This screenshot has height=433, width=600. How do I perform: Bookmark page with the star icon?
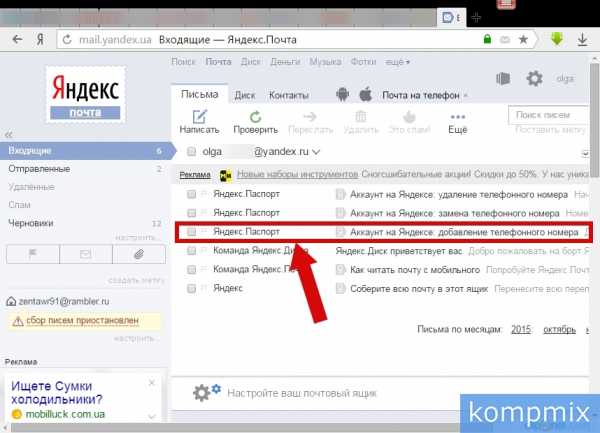523,39
